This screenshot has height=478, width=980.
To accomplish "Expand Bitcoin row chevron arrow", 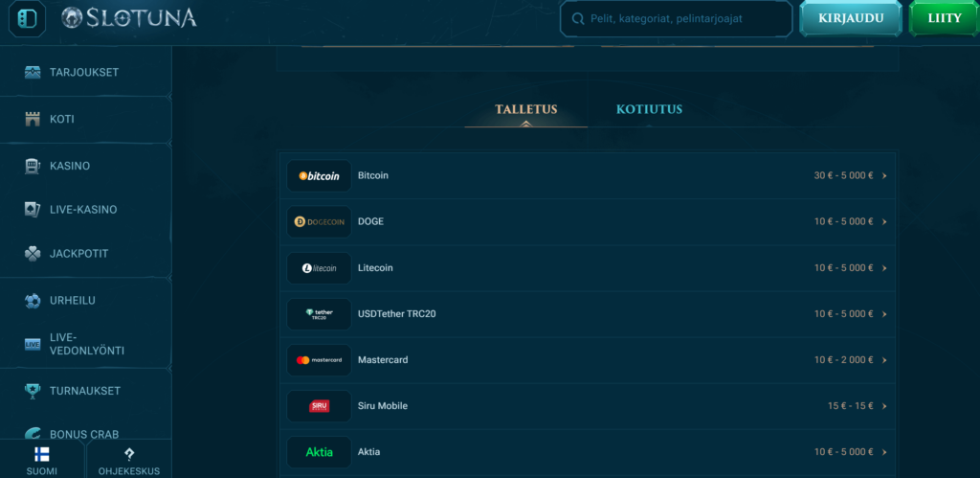I will tap(884, 176).
